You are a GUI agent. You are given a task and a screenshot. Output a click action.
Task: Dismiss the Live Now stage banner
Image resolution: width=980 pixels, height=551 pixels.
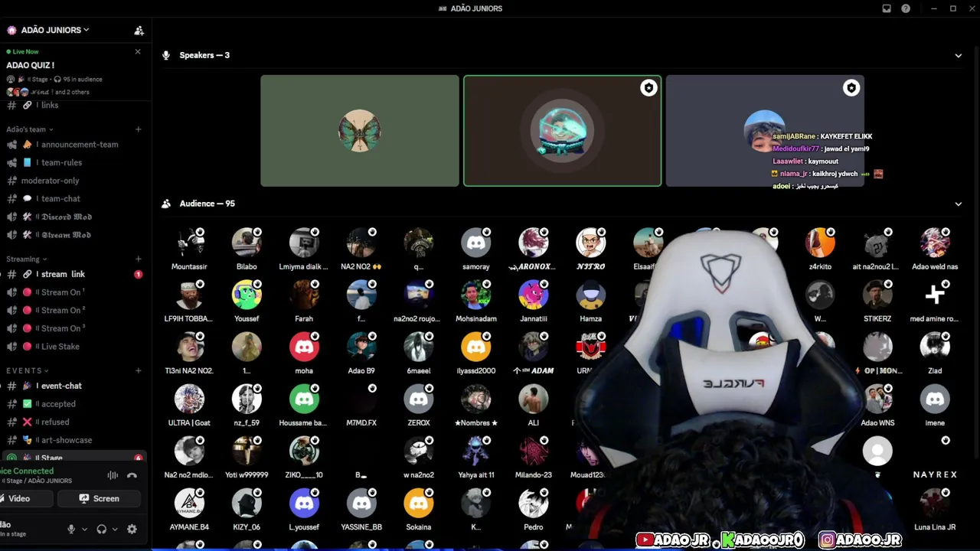tap(138, 52)
